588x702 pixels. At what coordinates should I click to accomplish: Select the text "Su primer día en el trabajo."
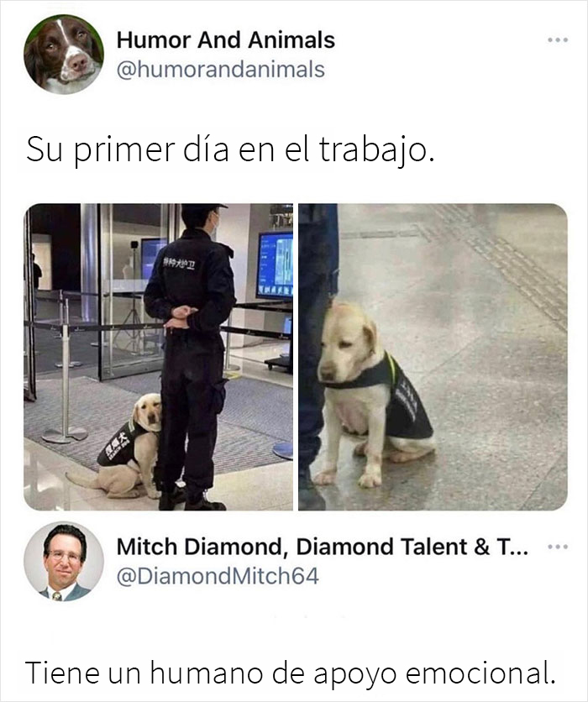(x=231, y=150)
